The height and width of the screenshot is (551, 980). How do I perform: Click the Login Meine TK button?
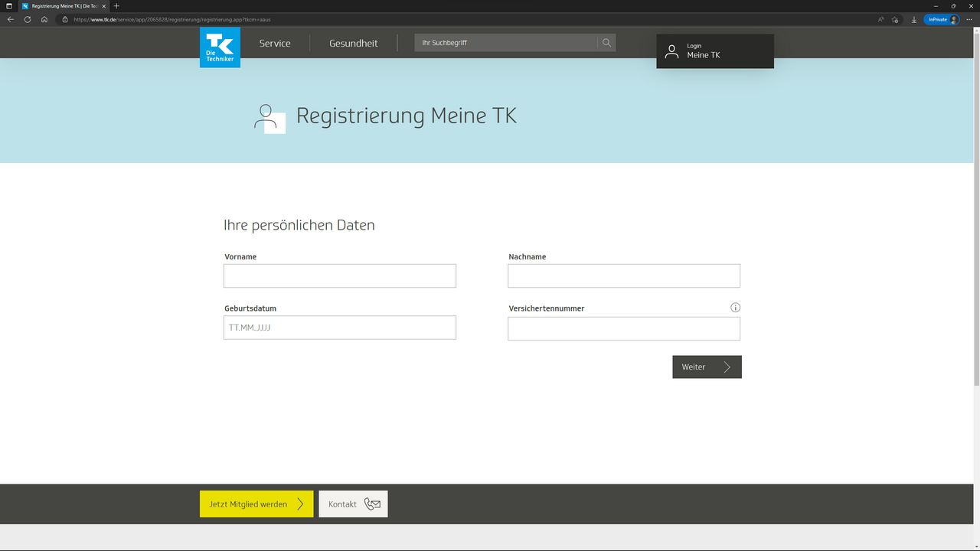(x=715, y=51)
